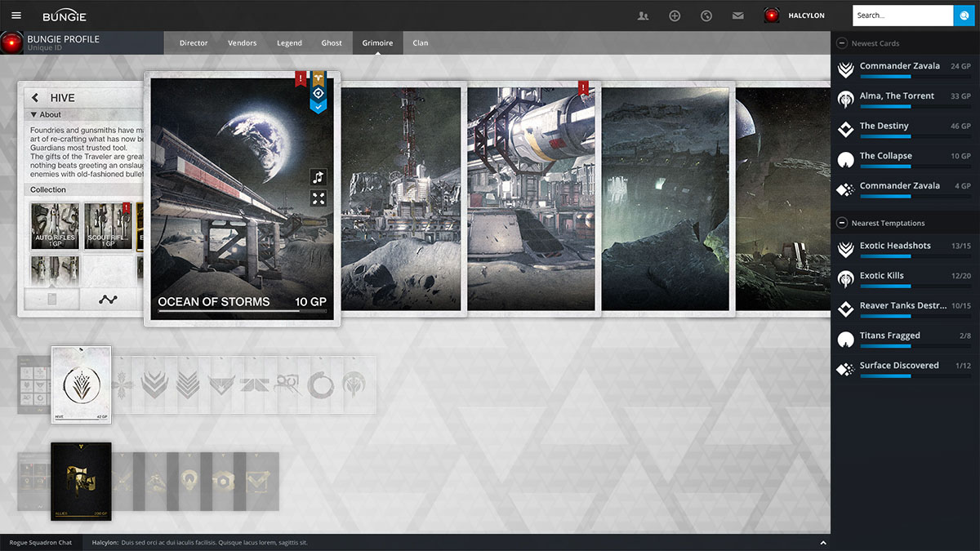Expand the chat bar arrow
The image size is (980, 551).
tap(822, 543)
